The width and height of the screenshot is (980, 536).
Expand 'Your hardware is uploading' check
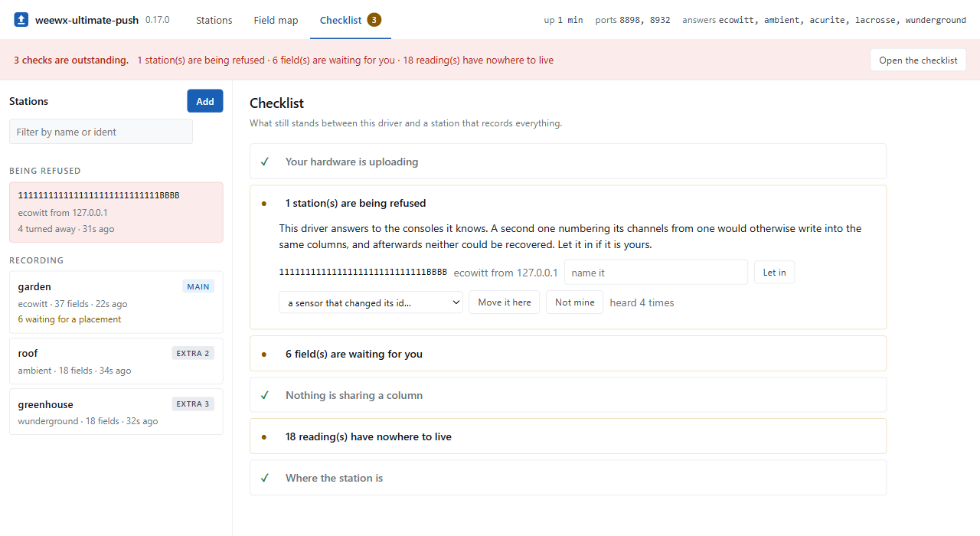pos(568,162)
